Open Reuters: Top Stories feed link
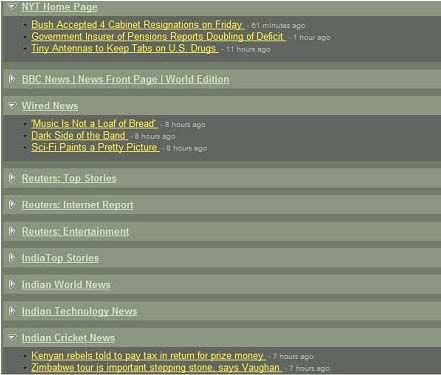Viewport: 441px width, 375px height. pyautogui.click(x=69, y=178)
